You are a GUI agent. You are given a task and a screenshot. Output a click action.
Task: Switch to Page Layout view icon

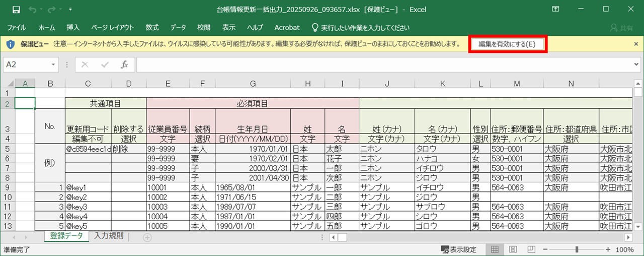point(513,249)
